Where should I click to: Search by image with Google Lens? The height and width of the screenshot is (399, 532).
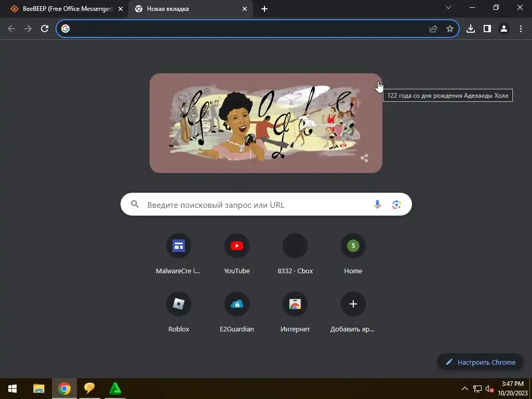[x=396, y=204]
